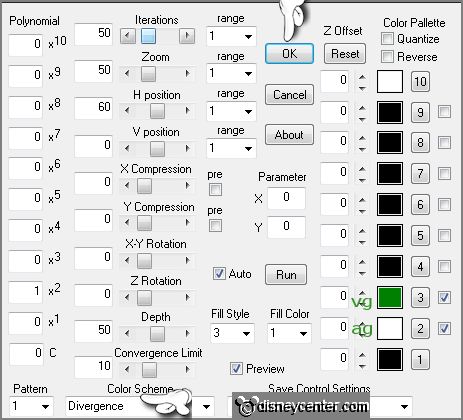Click palette number button 3
Viewport: 463px width, 420px height.
pyautogui.click(x=420, y=297)
